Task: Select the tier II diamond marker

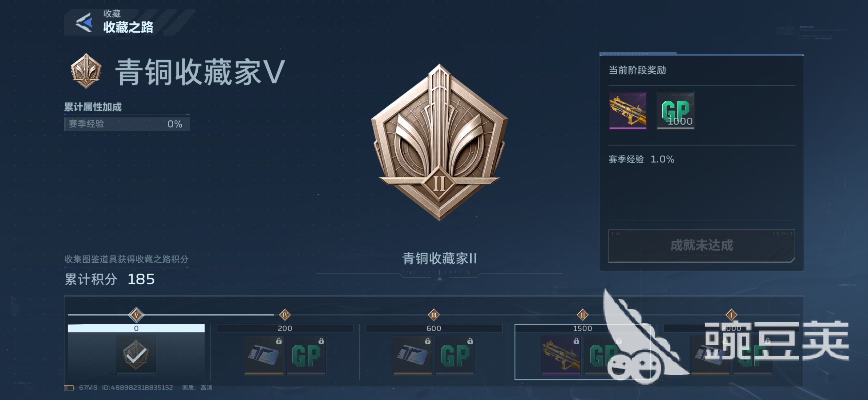Action: coord(583,315)
